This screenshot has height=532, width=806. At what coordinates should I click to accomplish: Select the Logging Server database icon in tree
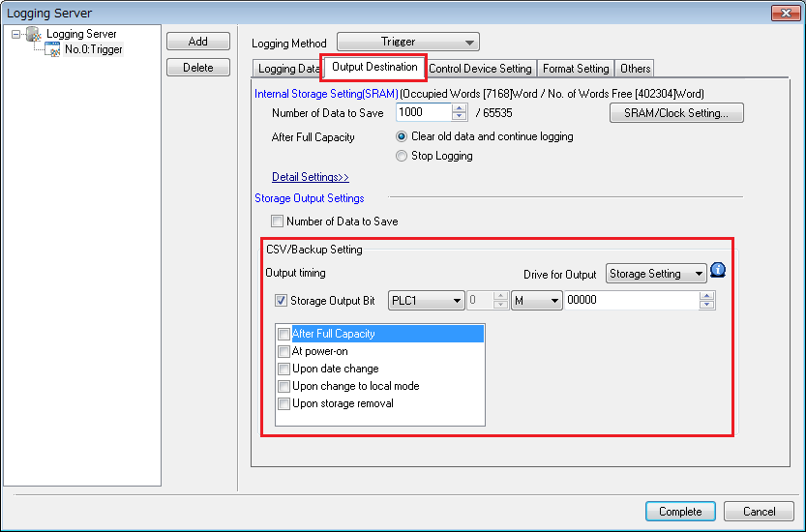34,34
